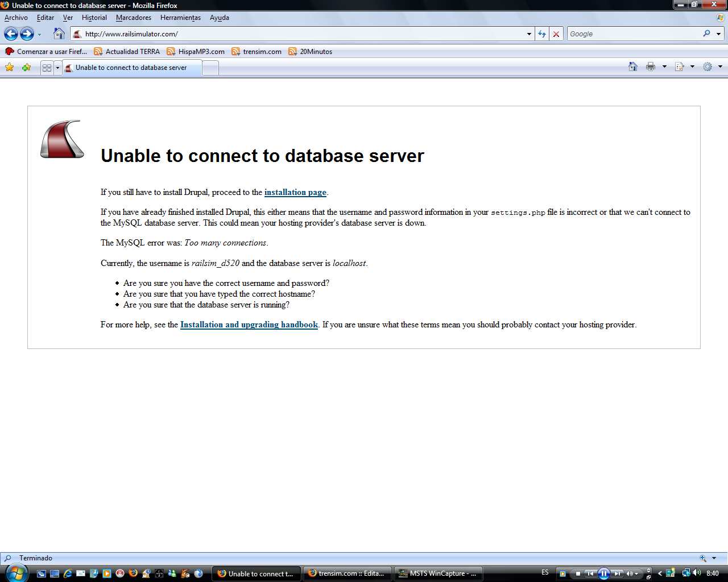Expand the dropdown arrow next to the printer
728x582 pixels.
(x=664, y=67)
